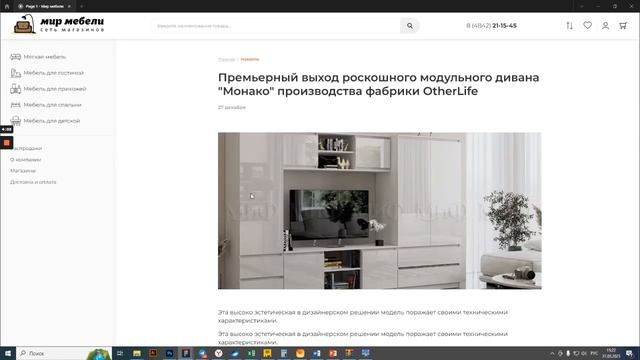Click the microphone icon in system tray
640x360 pixels.
(568, 353)
